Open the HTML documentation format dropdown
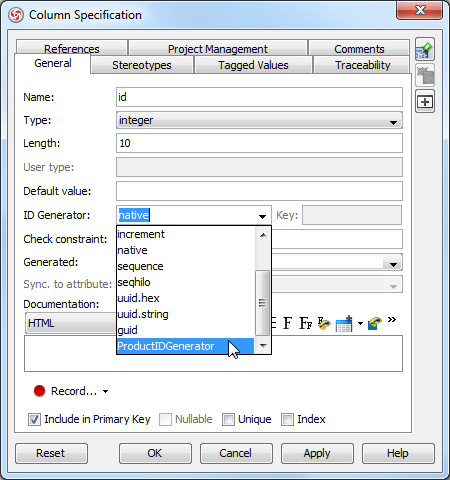 [71, 323]
